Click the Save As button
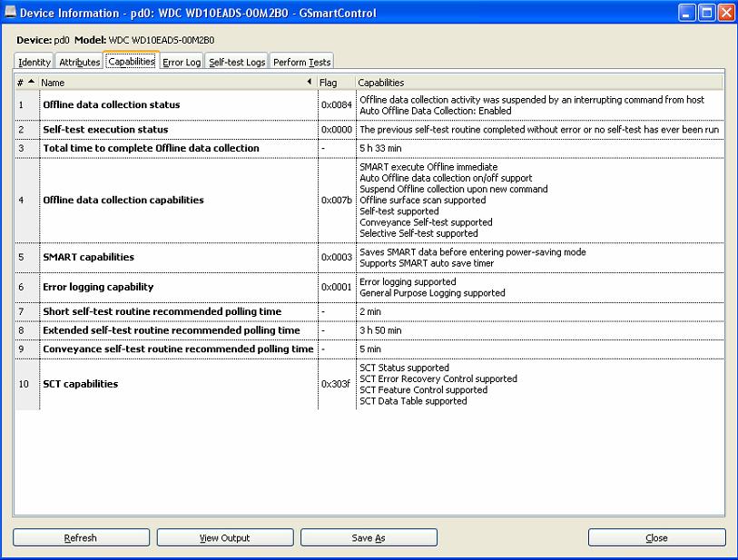This screenshot has width=738, height=560. click(x=369, y=537)
